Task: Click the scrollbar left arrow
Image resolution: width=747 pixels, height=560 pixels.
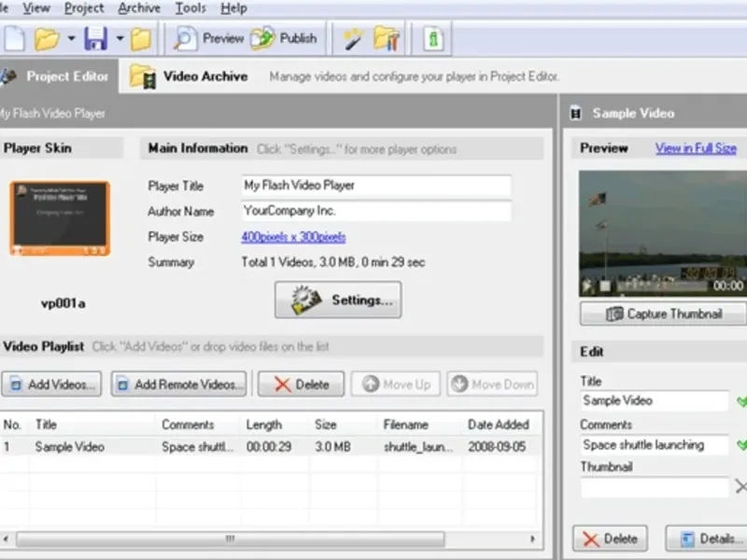Action: (x=7, y=539)
